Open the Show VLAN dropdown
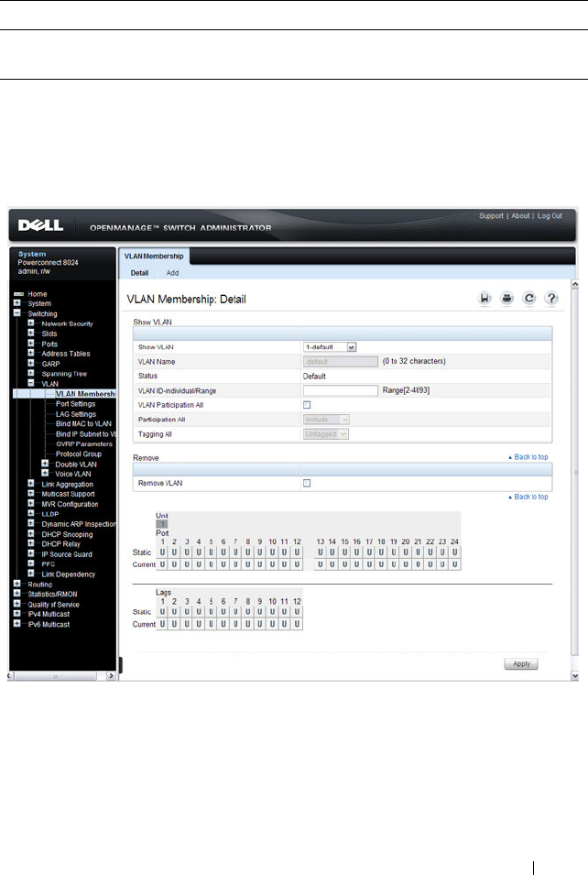The width and height of the screenshot is (588, 875). [x=330, y=347]
